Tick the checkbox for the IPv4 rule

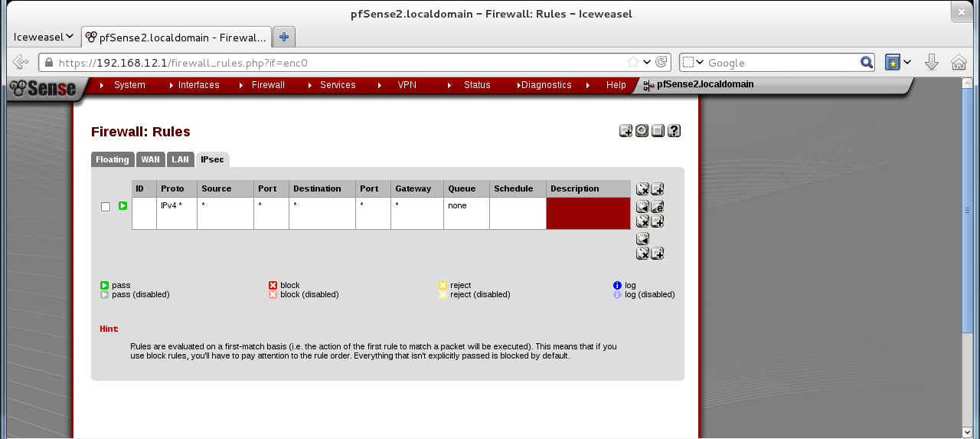(106, 207)
